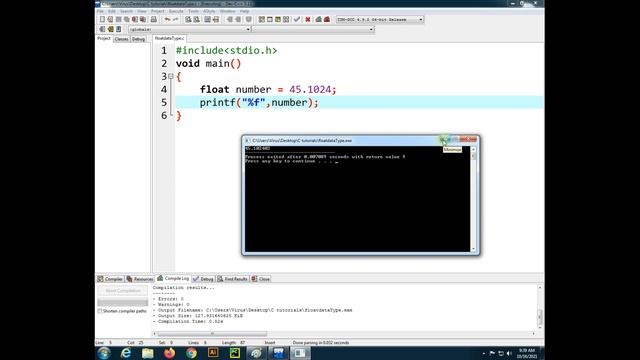Viewport: 640px width, 360px height.
Task: Click the Compile & Run icon
Action: pos(278,19)
